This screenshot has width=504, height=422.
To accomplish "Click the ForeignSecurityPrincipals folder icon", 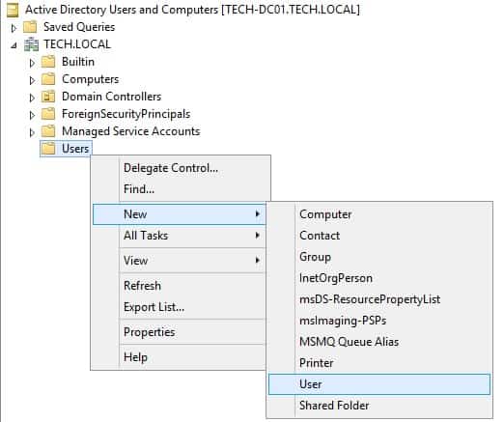I will tap(48, 114).
